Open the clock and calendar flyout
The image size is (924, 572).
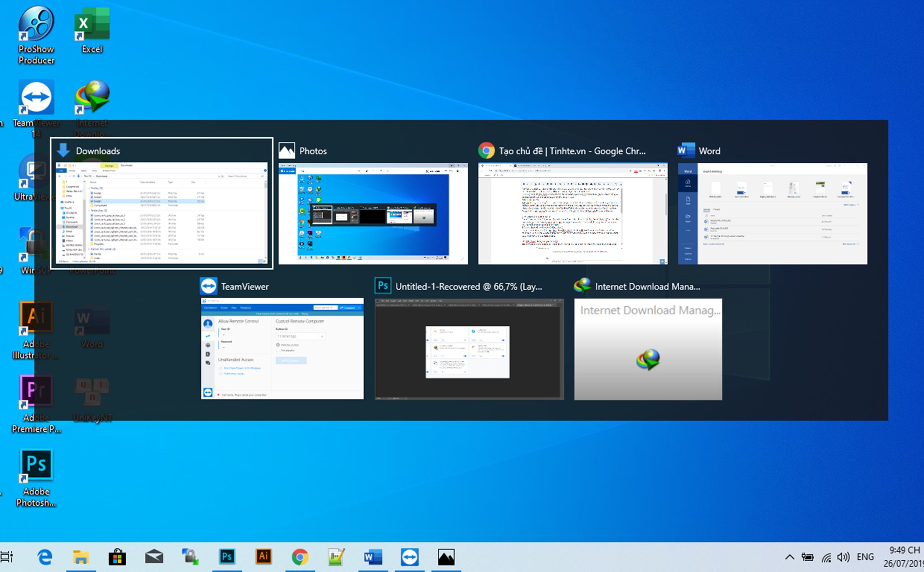[903, 557]
